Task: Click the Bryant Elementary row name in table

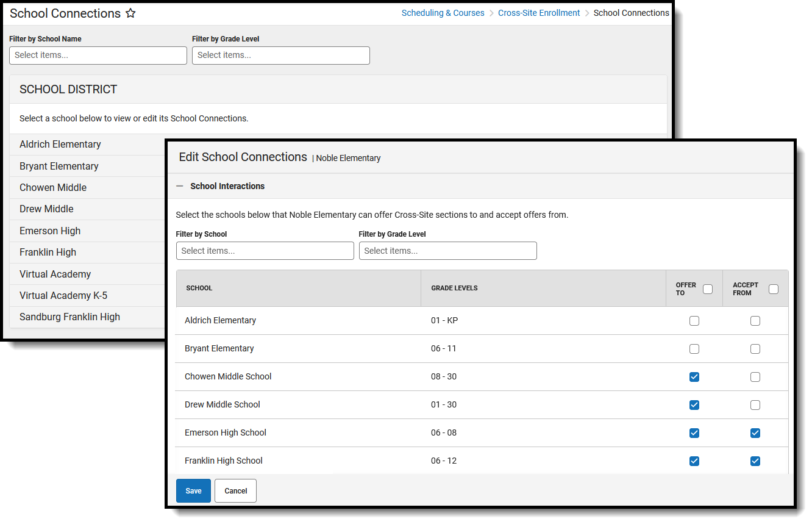Action: click(219, 349)
